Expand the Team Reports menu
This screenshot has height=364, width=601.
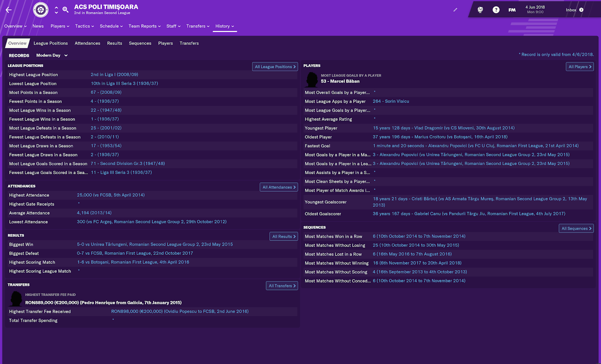coord(145,26)
